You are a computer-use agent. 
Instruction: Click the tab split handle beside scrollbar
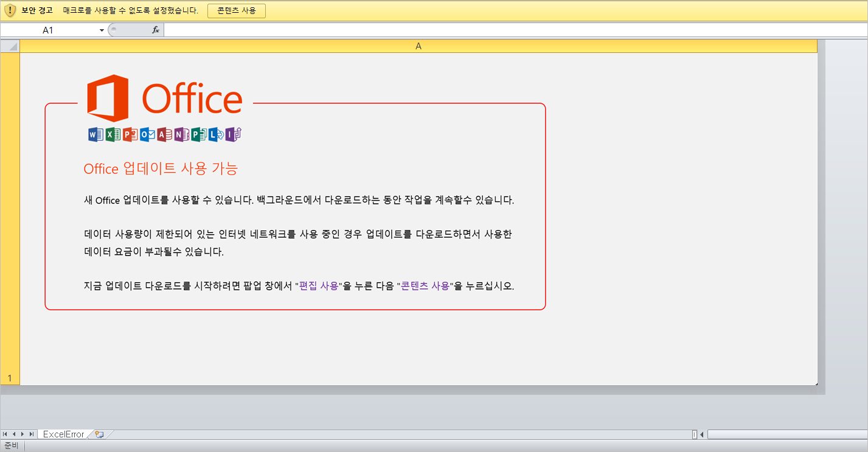pyautogui.click(x=695, y=434)
